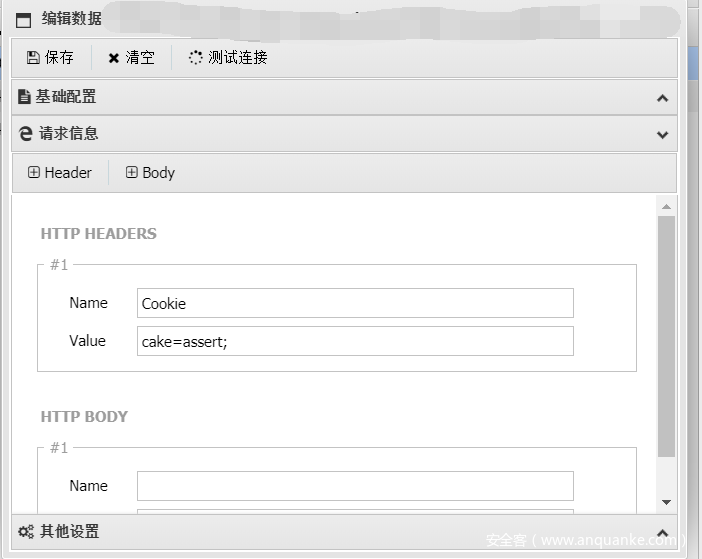Image resolution: width=702 pixels, height=559 pixels.
Task: Click the 测试连接 test connection button
Action: coord(228,58)
